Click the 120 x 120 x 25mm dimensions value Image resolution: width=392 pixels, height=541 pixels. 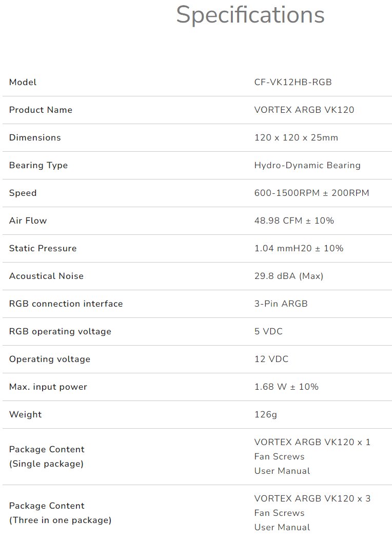(296, 137)
